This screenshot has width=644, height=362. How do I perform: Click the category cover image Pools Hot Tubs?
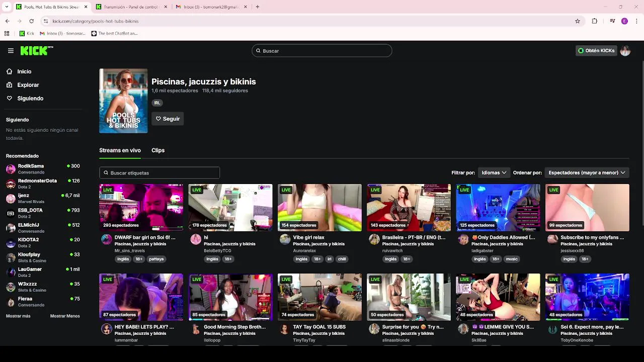123,101
